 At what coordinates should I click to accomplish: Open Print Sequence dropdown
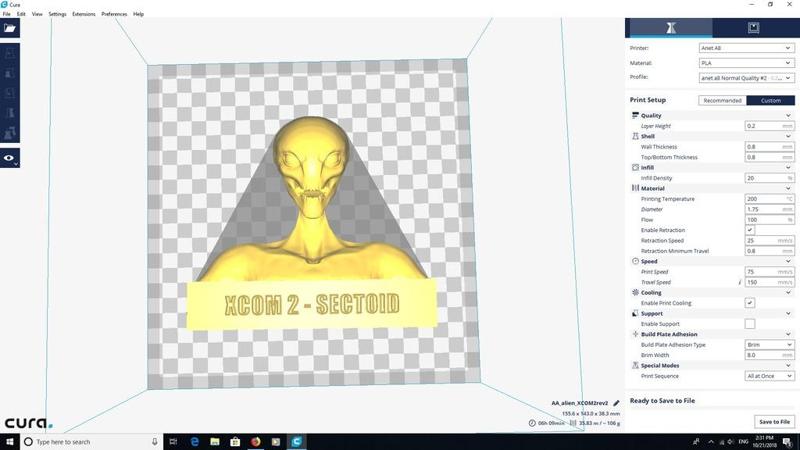click(x=769, y=376)
